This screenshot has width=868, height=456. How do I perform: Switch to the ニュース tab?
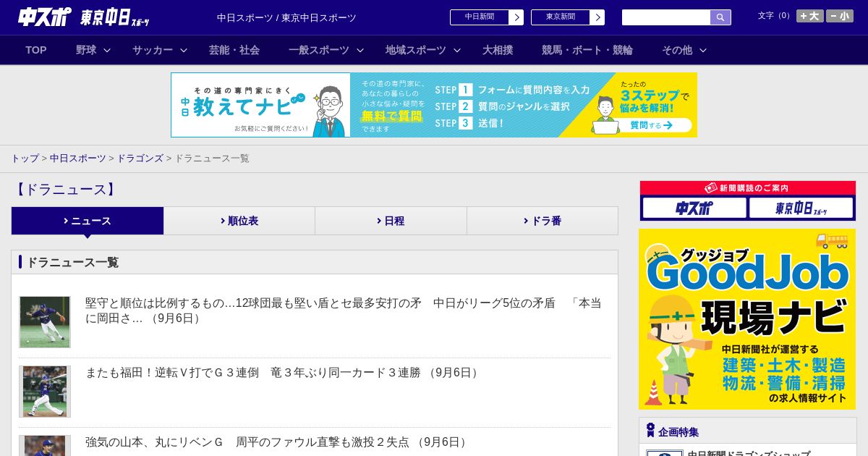[x=88, y=221]
